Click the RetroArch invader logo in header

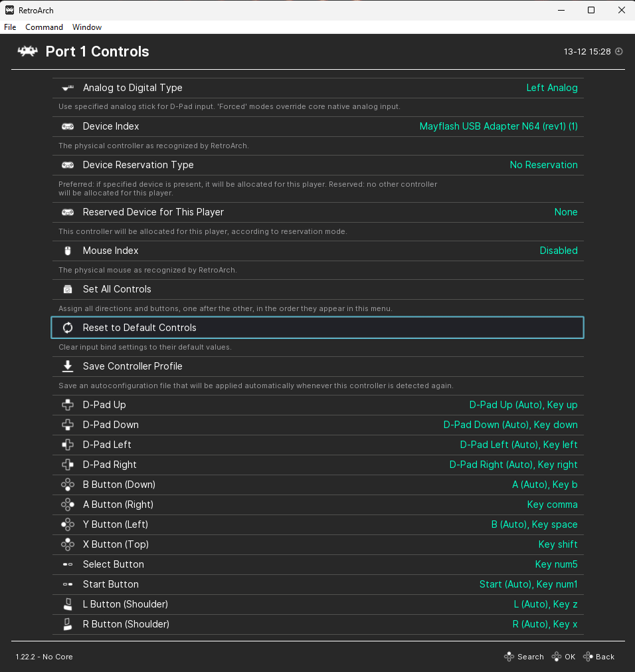pos(27,52)
